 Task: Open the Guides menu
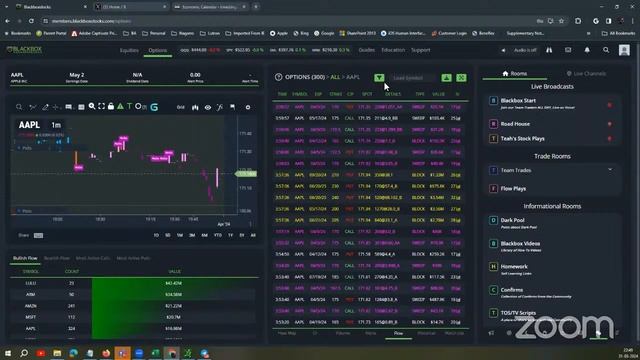[x=367, y=50]
